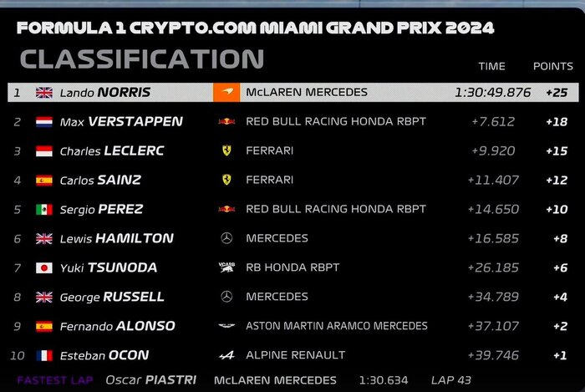Select the Mercedes star in Hamilton's row

tap(226, 239)
